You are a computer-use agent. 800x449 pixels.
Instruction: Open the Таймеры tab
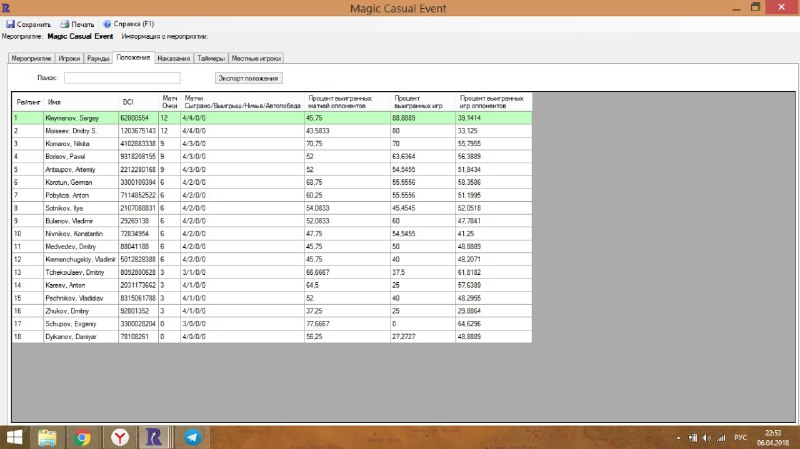pos(212,58)
